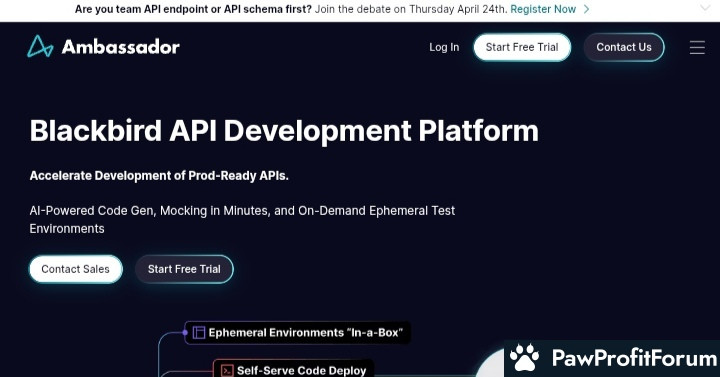720x377 pixels.
Task: Click the Ambassador logo icon
Action: (40, 46)
